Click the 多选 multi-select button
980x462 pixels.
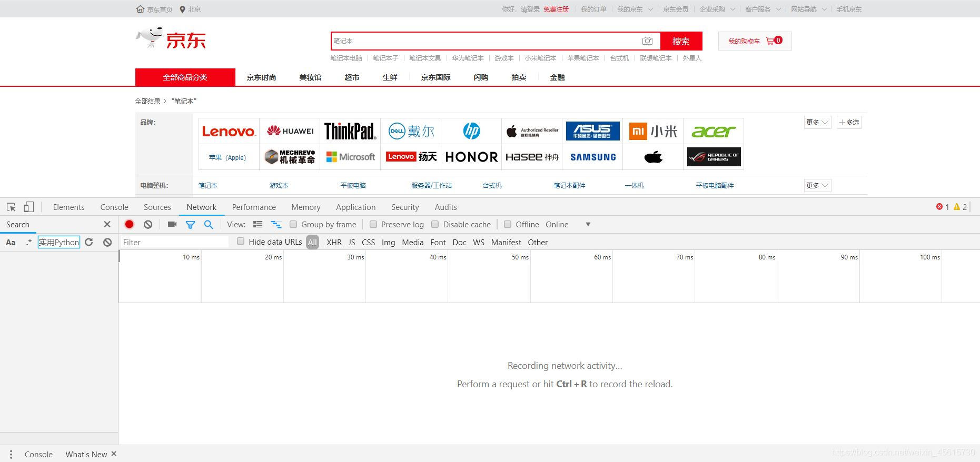coord(849,123)
